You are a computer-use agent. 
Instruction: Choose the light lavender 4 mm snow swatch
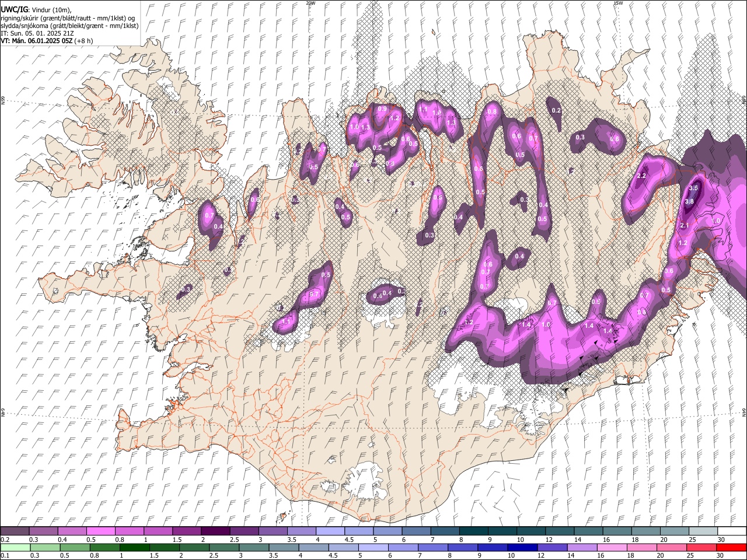click(330, 531)
